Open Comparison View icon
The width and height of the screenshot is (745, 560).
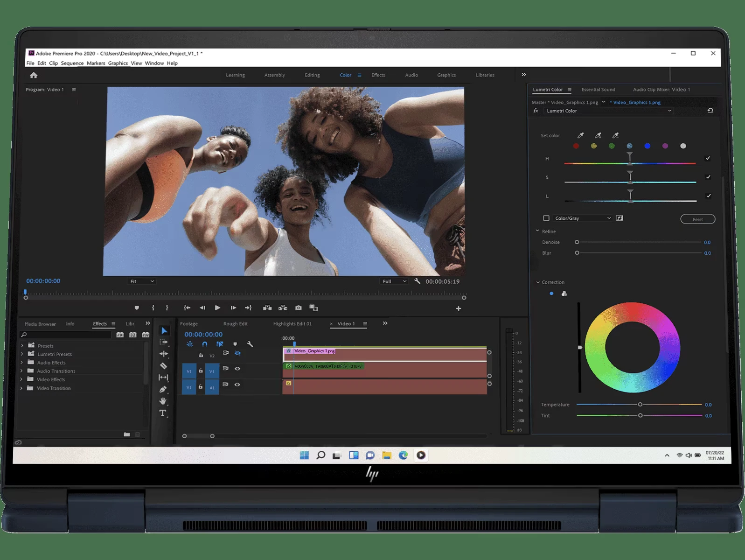(314, 308)
